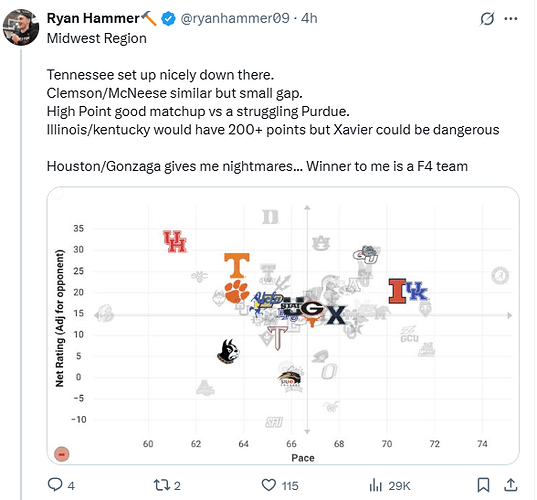Open the @ryanhammer09 handle link

point(235,18)
